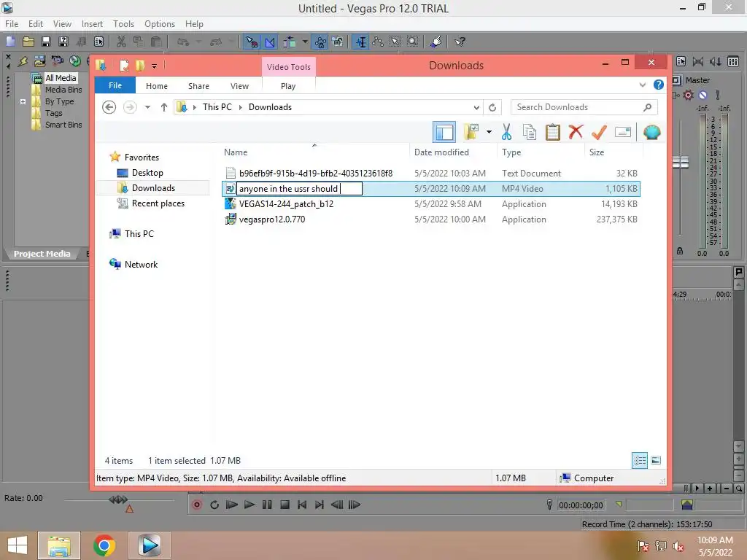This screenshot has width=747, height=560.
Task: Open the Insert menu in Vegas Pro
Action: tap(92, 24)
